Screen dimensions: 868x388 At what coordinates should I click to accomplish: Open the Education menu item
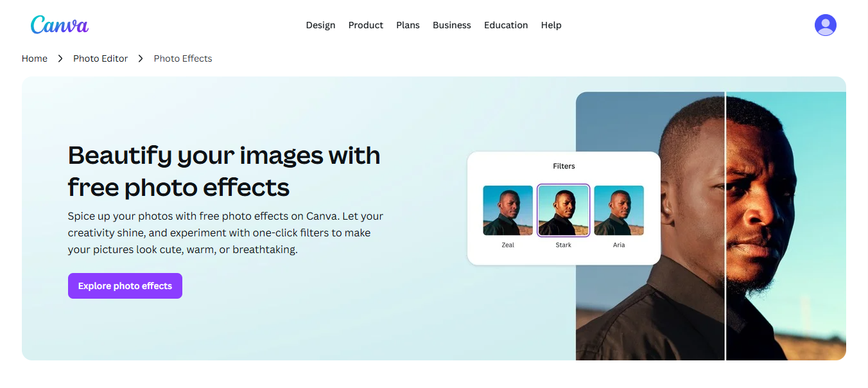click(x=506, y=25)
